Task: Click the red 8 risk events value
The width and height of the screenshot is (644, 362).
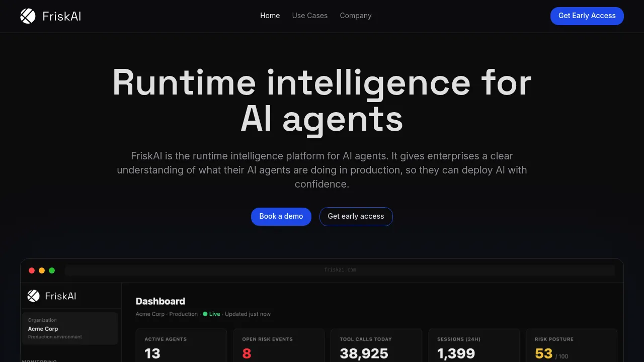Action: pos(247,353)
